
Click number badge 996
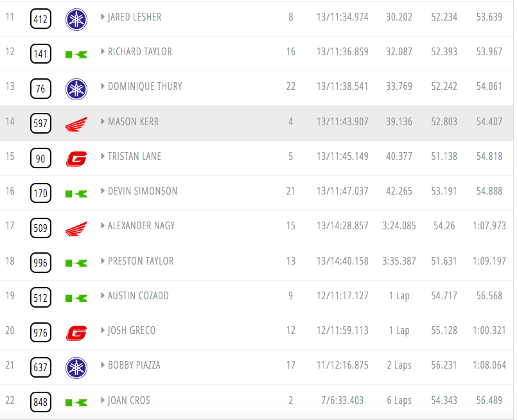[40, 263]
